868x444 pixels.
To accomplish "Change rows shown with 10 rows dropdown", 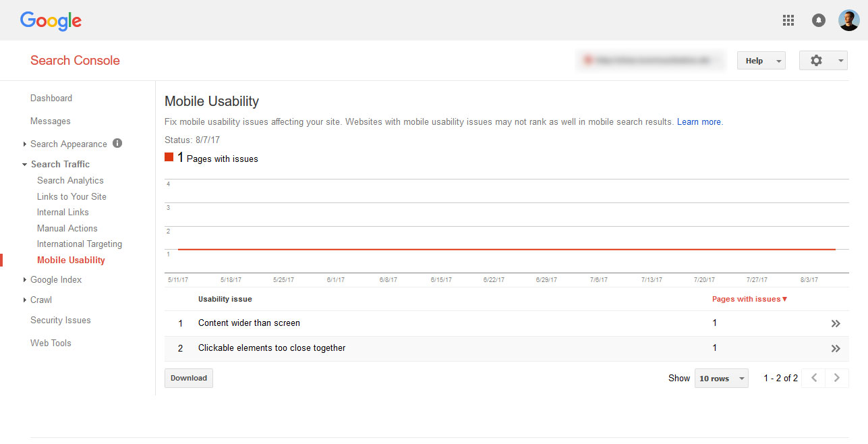I will click(x=722, y=379).
